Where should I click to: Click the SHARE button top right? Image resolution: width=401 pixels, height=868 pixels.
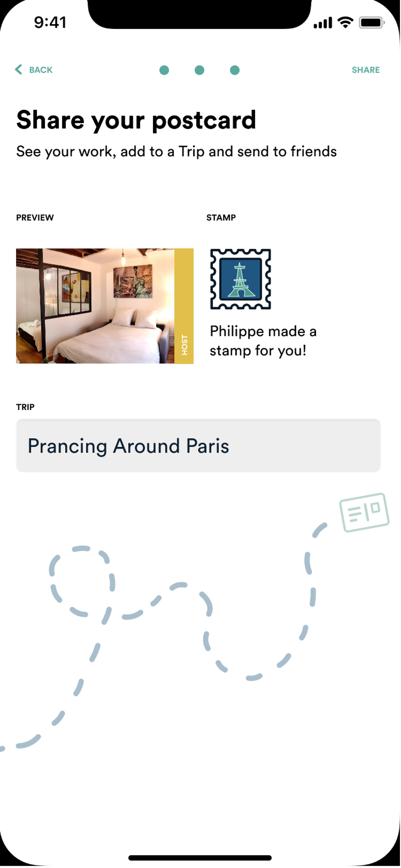coord(366,69)
